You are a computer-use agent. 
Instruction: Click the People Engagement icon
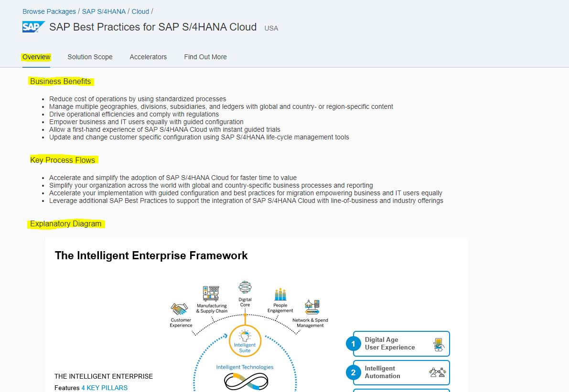(280, 294)
